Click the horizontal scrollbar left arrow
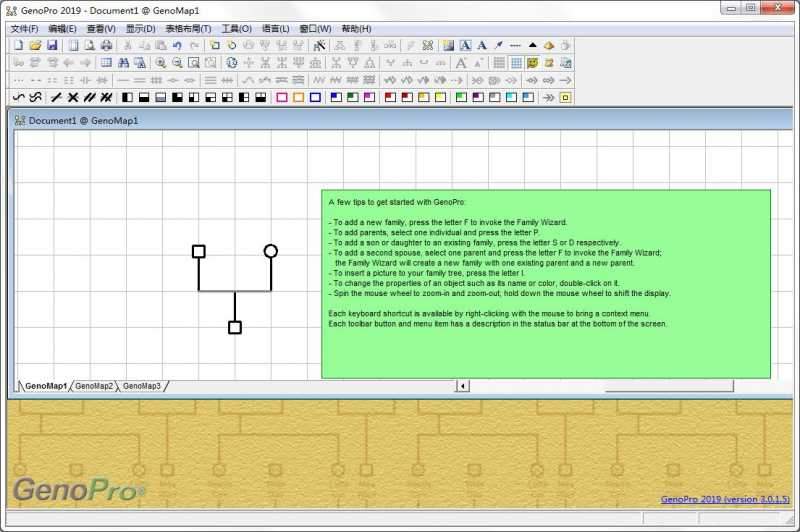 463,386
